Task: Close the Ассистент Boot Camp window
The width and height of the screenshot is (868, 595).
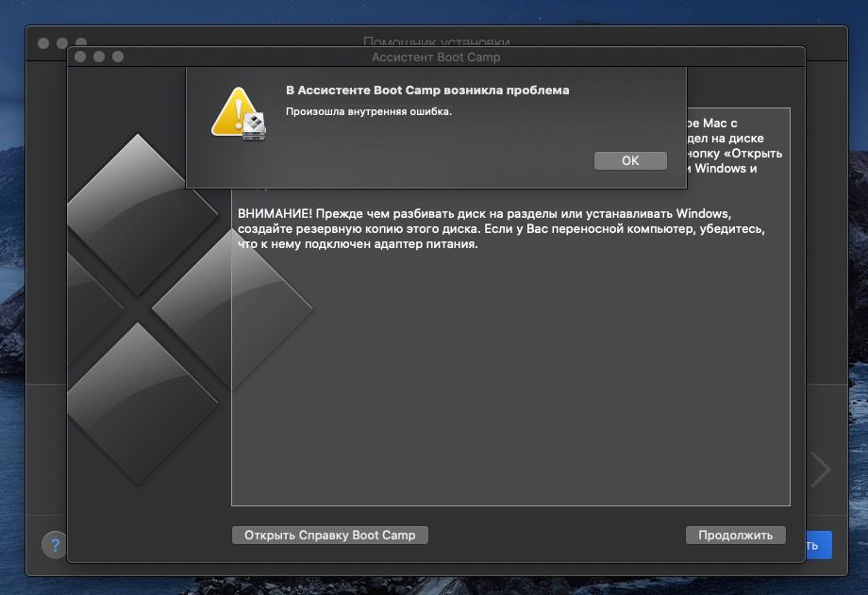Action: 80,57
